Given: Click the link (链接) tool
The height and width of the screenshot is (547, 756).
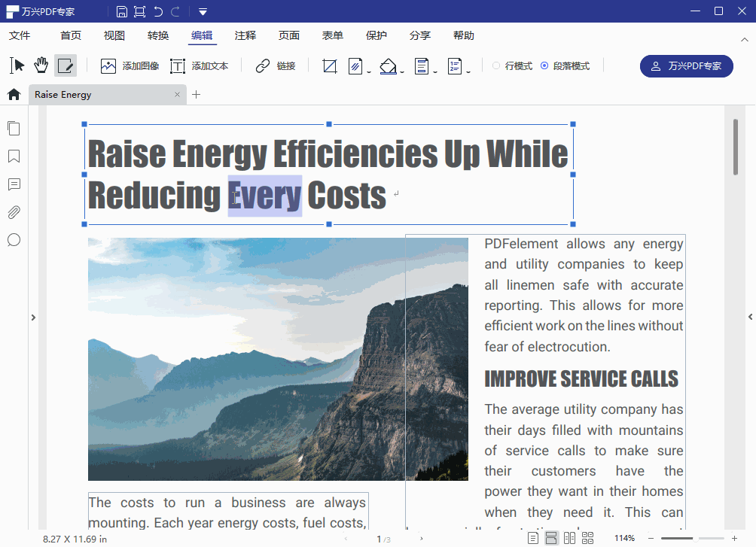Looking at the screenshot, I should [x=276, y=66].
